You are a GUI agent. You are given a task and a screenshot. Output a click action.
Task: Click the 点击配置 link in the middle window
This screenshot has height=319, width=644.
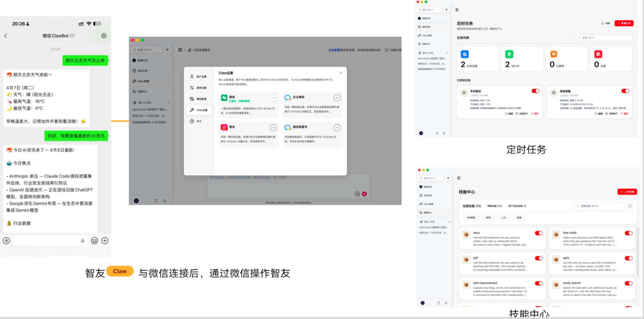pyautogui.click(x=334, y=50)
